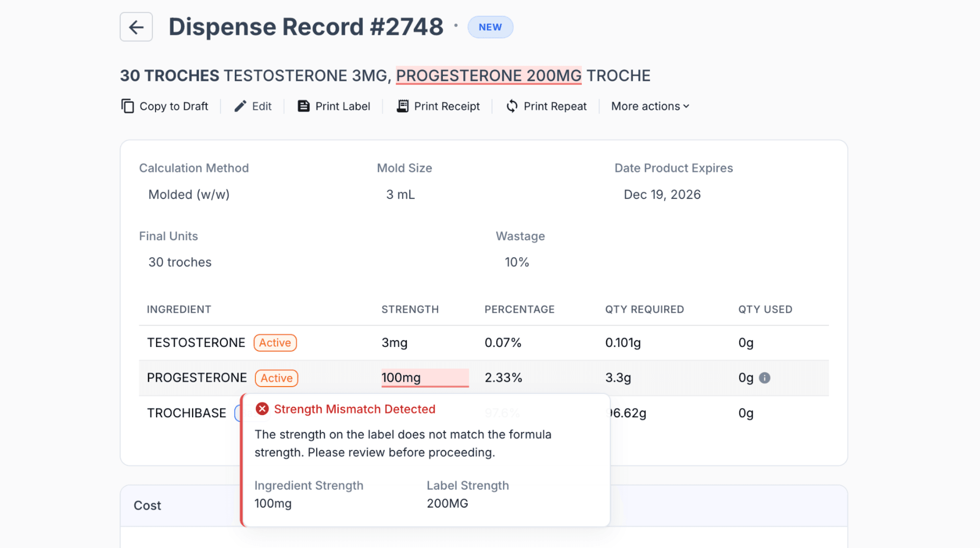Click the STRENGTH column header
The image size is (980, 548).
[x=410, y=309]
